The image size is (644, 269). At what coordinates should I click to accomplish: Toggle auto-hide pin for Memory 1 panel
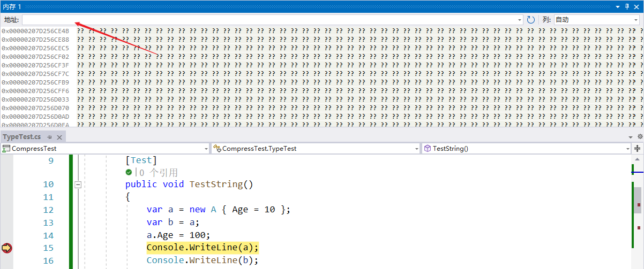627,6
